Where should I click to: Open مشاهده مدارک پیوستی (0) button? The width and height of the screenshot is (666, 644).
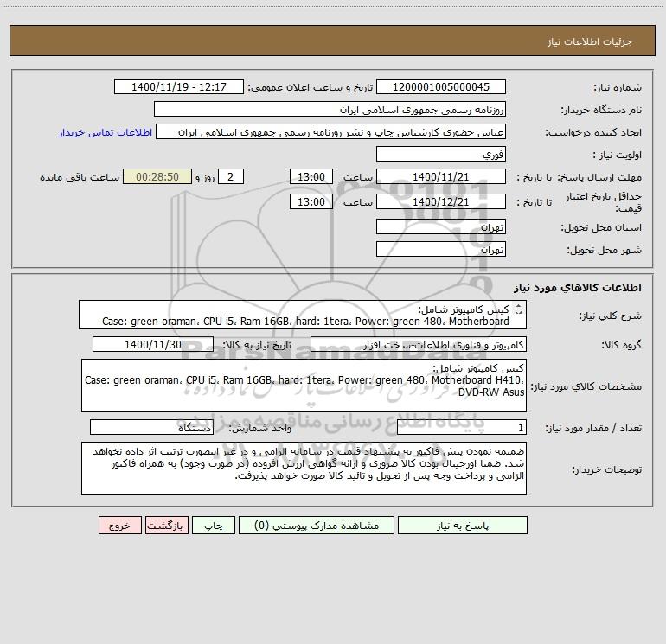click(317, 525)
